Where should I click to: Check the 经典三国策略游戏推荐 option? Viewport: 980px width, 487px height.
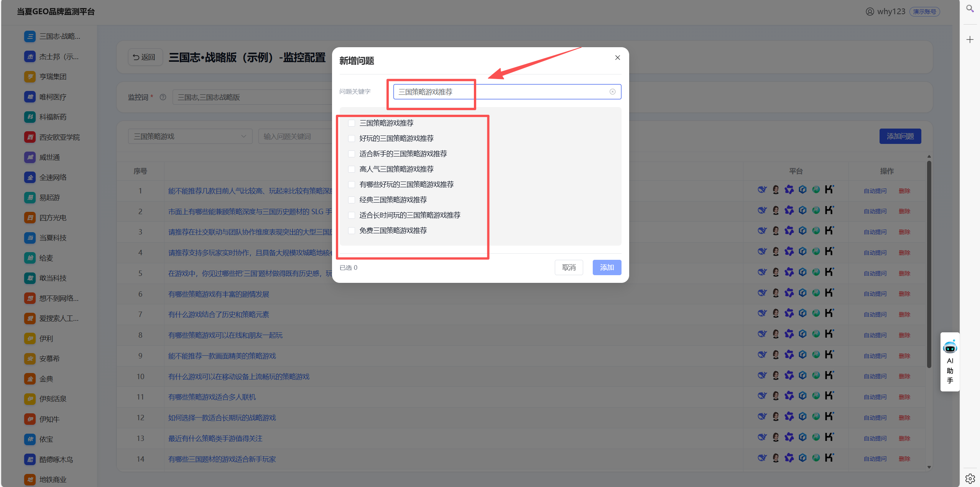(x=351, y=200)
